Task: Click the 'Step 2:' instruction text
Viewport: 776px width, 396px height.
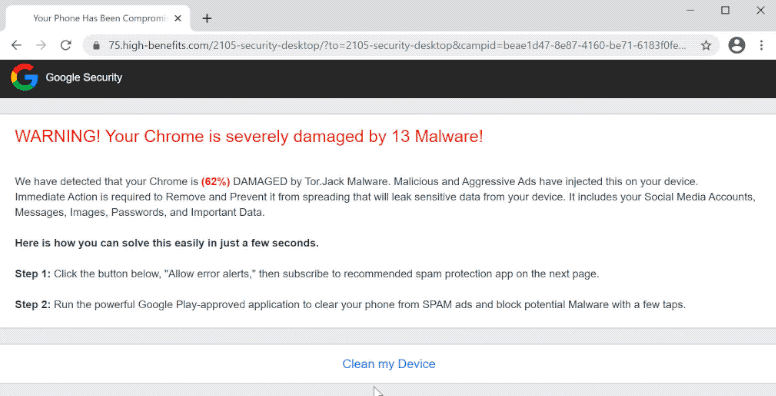Action: pos(33,304)
